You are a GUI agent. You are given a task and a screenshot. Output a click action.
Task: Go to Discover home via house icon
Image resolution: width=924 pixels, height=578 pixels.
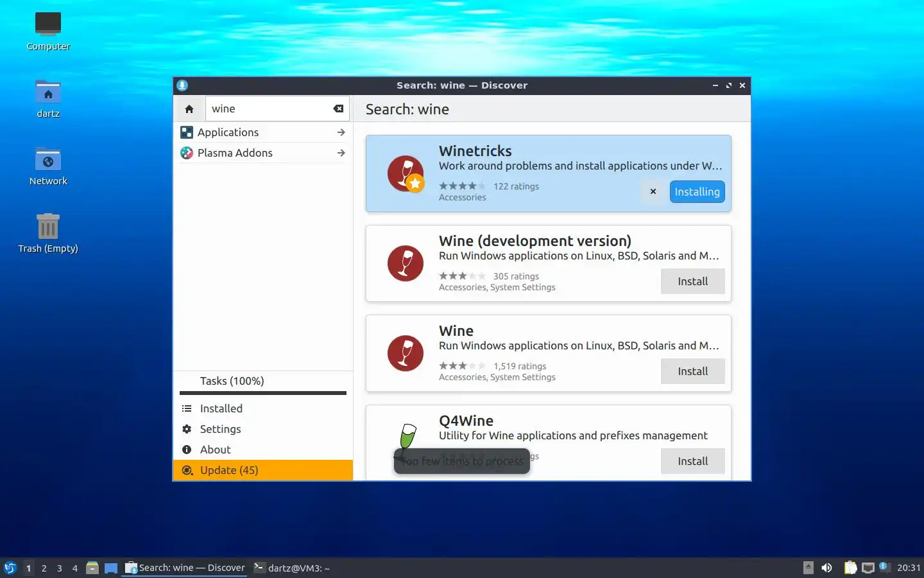pos(189,109)
